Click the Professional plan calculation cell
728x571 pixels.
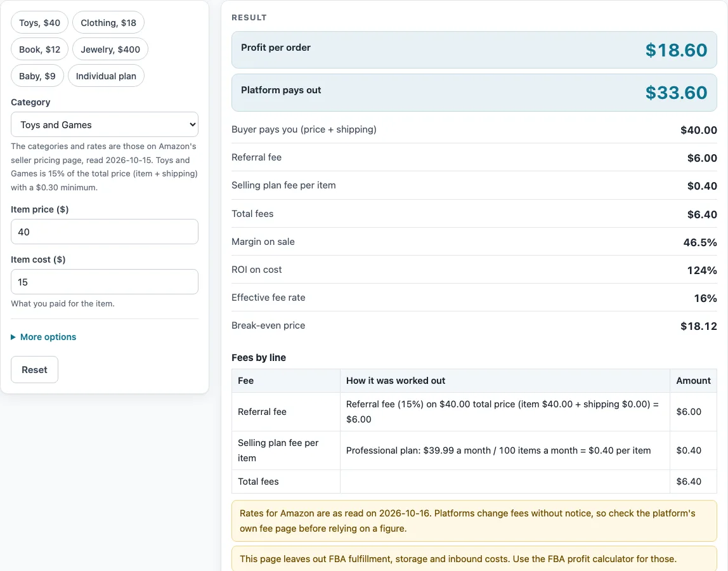(505, 450)
